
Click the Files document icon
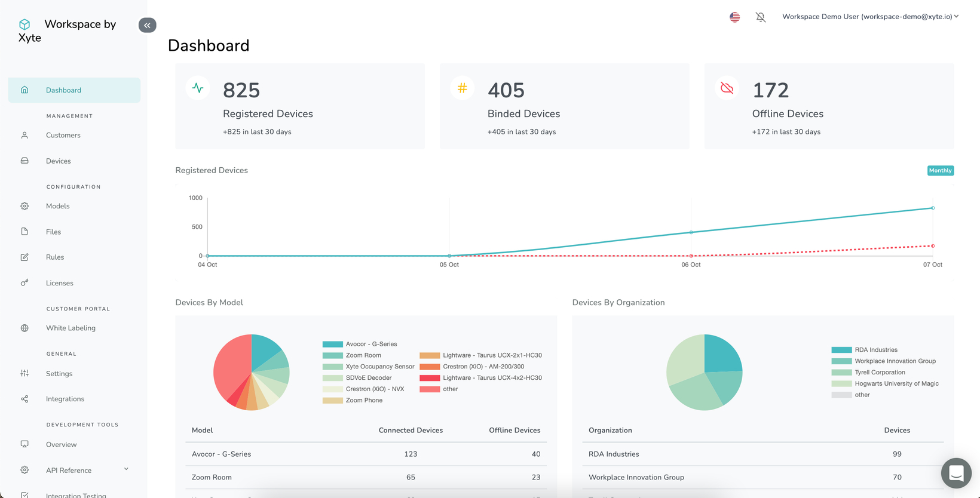click(24, 232)
